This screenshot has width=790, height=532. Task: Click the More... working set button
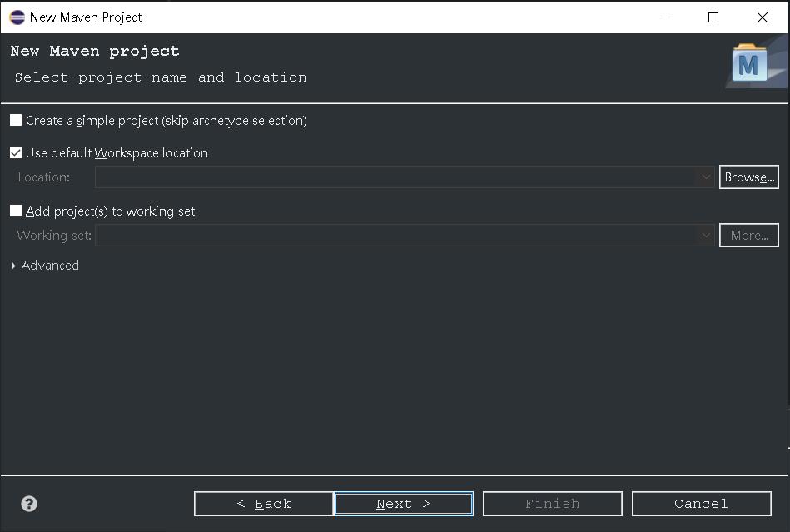(x=748, y=236)
